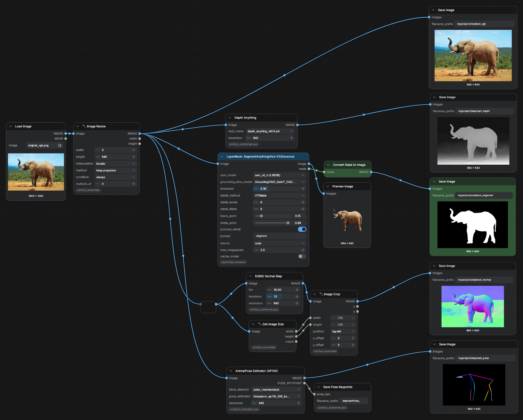Click the LayerStyle_Advance badge label
Image resolution: width=523 pixels, height=420 pixels.
(x=233, y=262)
